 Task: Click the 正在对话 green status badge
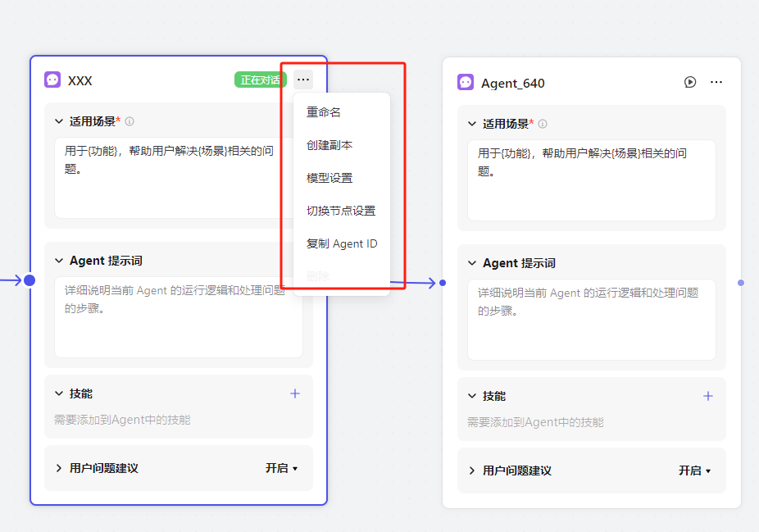tap(261, 80)
